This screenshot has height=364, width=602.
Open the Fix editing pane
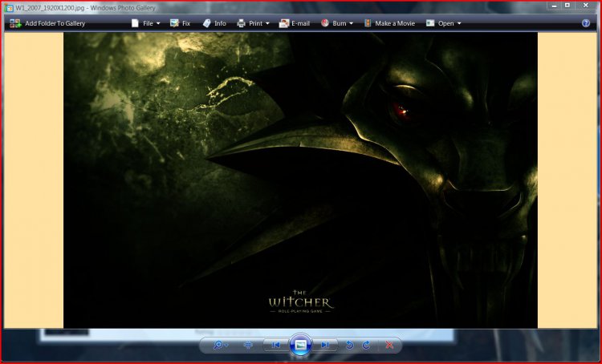(180, 23)
